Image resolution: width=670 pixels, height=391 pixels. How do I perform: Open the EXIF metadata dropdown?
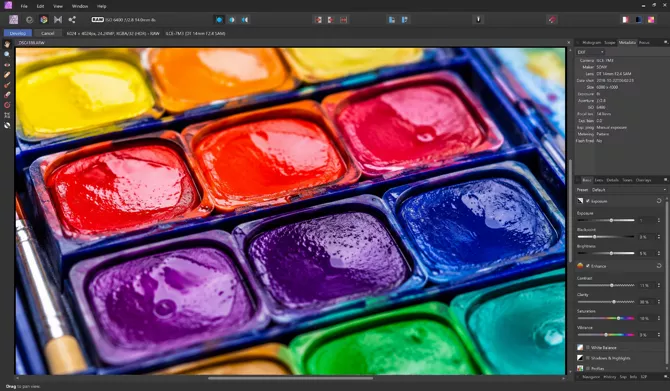coord(591,52)
